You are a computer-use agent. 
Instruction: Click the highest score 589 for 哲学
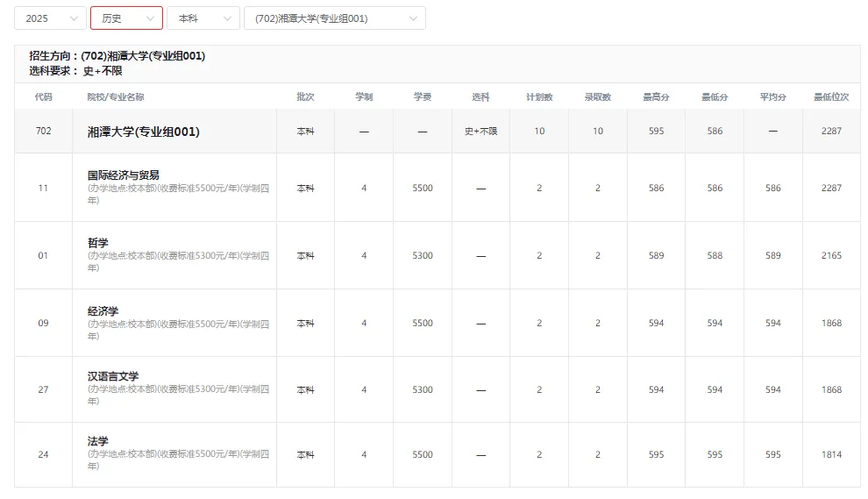[x=656, y=256]
